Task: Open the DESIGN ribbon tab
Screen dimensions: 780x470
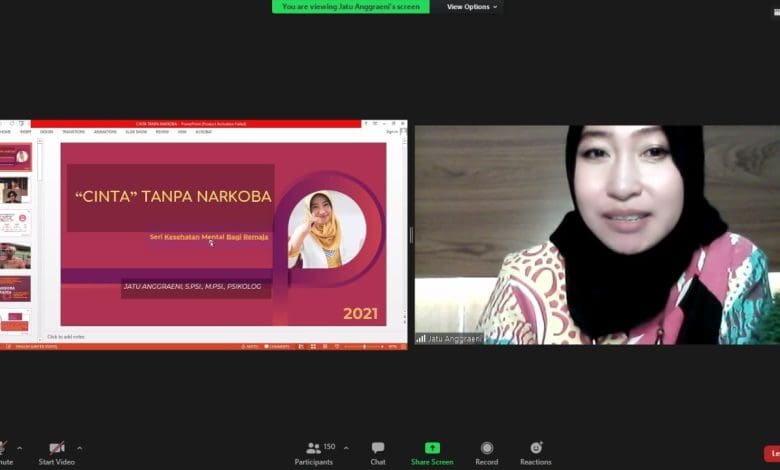Action: tap(46, 132)
